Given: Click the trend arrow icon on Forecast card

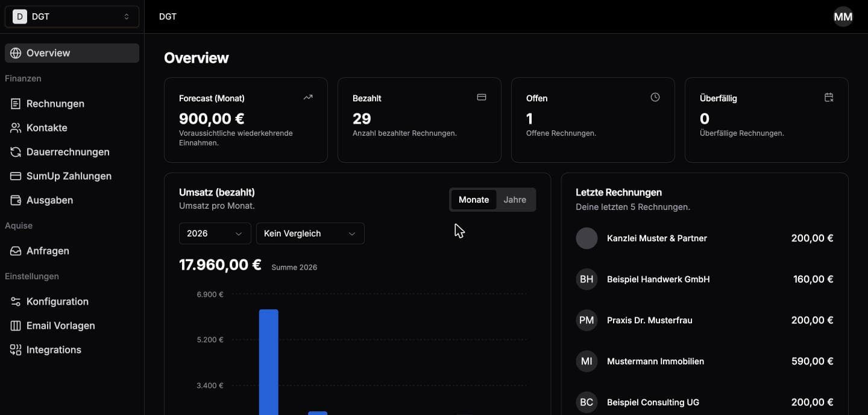Looking at the screenshot, I should (x=308, y=97).
